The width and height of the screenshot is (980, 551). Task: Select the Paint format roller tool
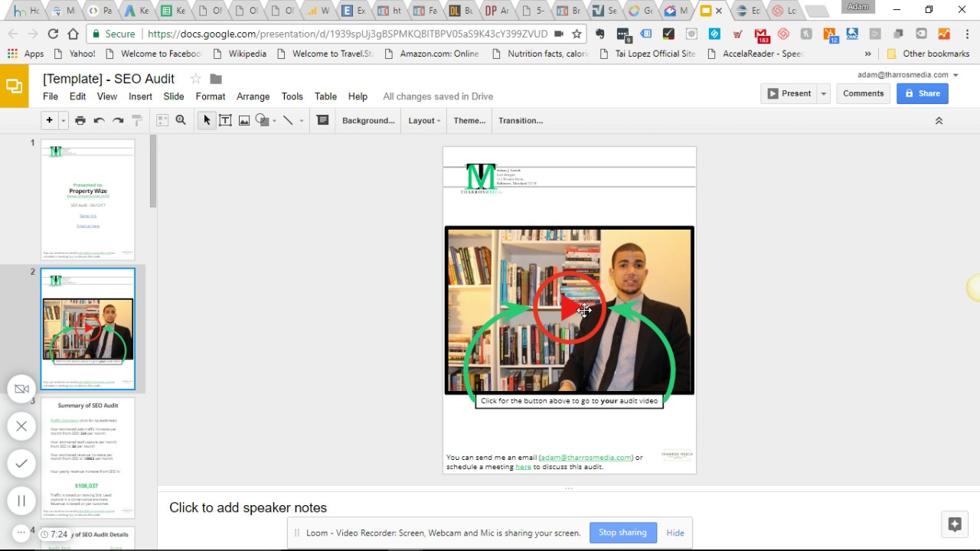(x=137, y=120)
